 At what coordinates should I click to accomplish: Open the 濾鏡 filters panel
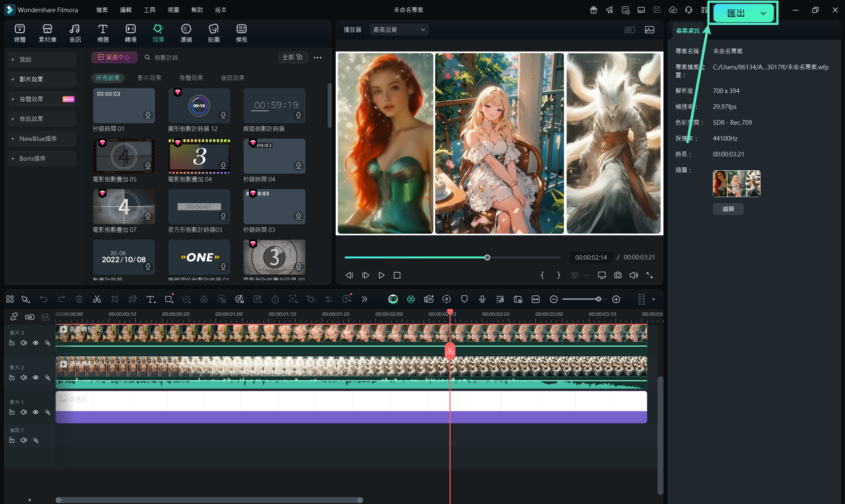(186, 33)
